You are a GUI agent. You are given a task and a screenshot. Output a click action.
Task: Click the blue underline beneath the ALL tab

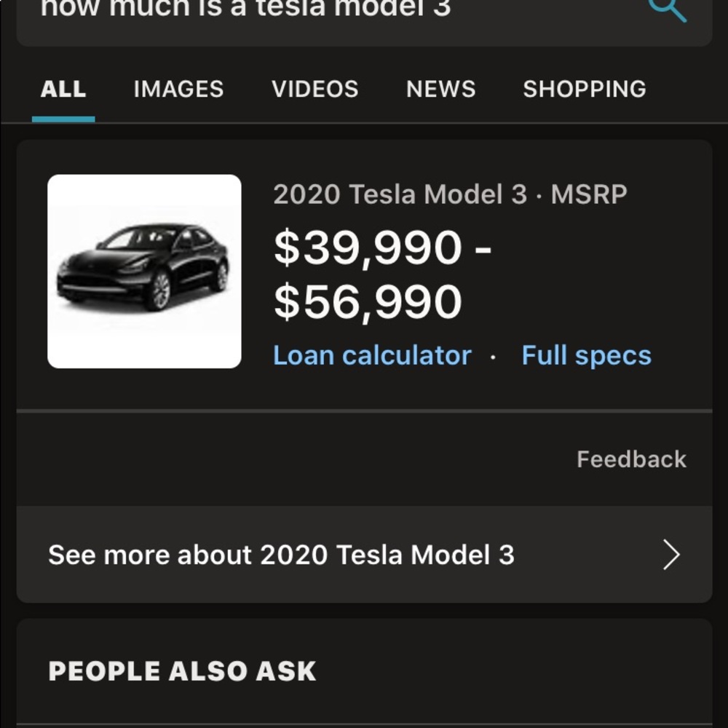[63, 119]
